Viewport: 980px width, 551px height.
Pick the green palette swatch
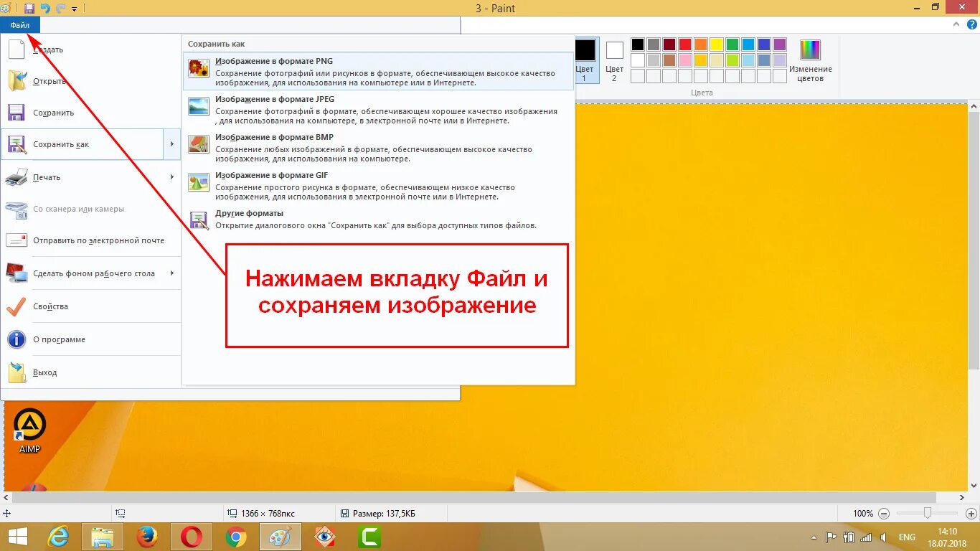(732, 44)
